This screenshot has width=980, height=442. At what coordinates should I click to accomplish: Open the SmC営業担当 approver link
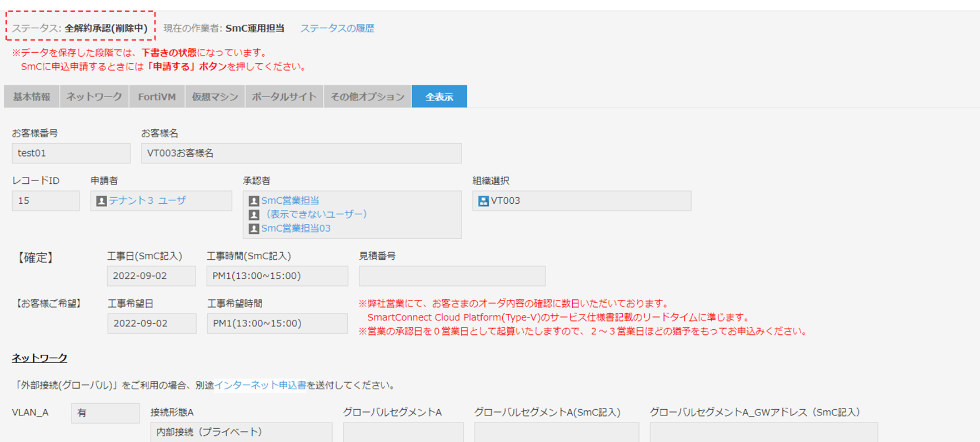click(x=290, y=200)
